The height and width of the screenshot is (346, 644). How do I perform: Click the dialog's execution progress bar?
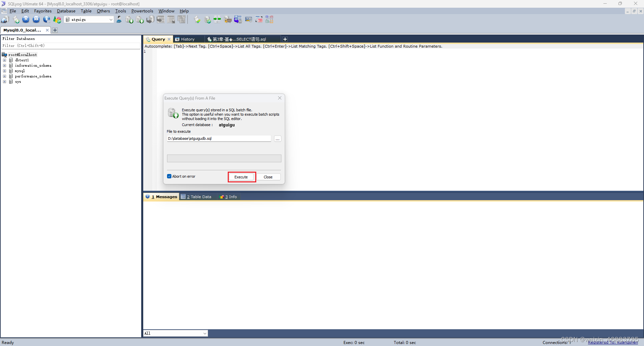224,158
